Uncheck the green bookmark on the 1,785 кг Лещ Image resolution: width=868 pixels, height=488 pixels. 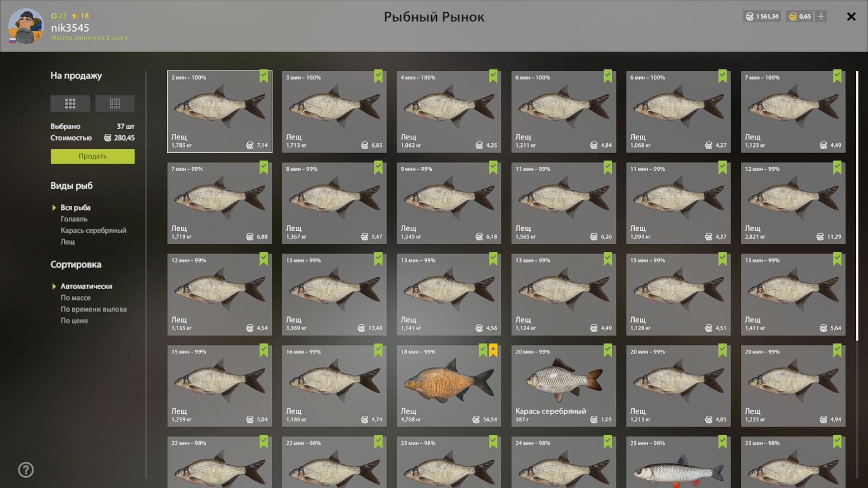(x=264, y=76)
